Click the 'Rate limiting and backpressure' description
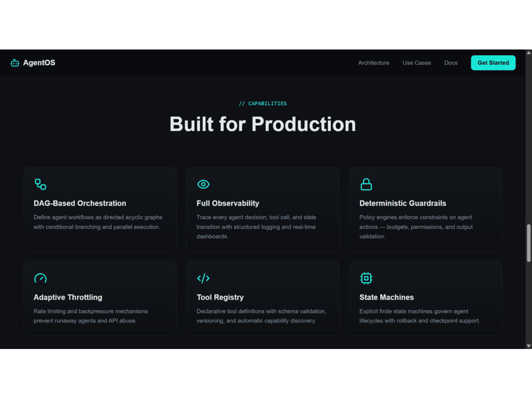The height and width of the screenshot is (399, 532). point(90,316)
